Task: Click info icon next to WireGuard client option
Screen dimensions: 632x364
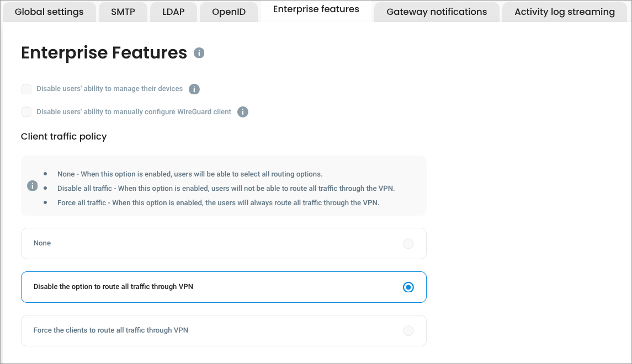Action: (242, 112)
